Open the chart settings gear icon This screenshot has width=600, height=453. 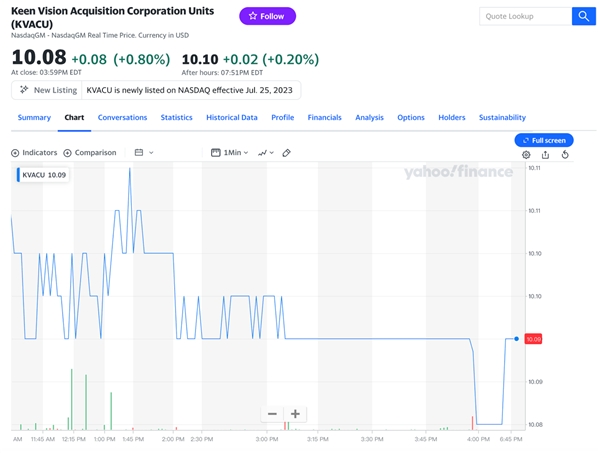(x=526, y=155)
